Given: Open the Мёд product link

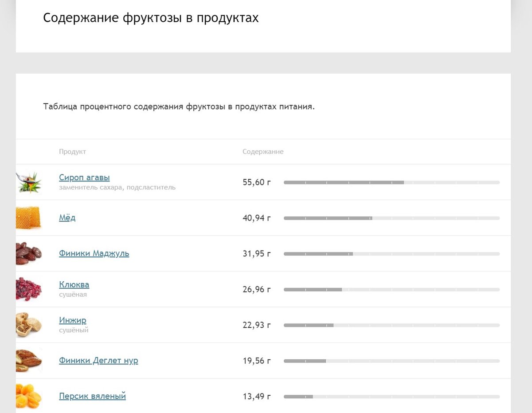Looking at the screenshot, I should pos(67,218).
